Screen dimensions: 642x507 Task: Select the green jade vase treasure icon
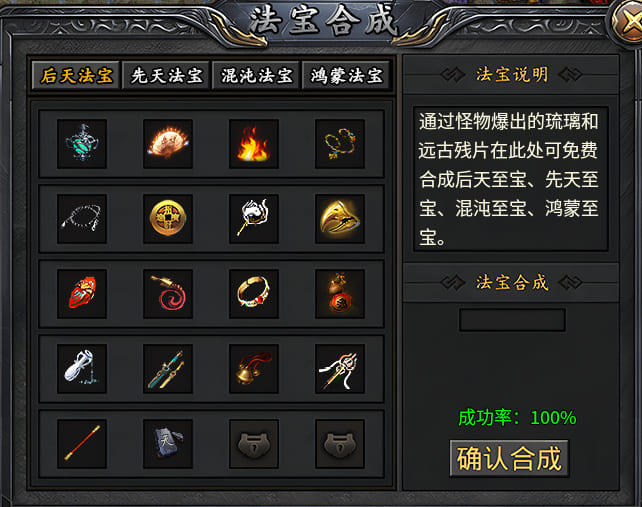[82, 144]
